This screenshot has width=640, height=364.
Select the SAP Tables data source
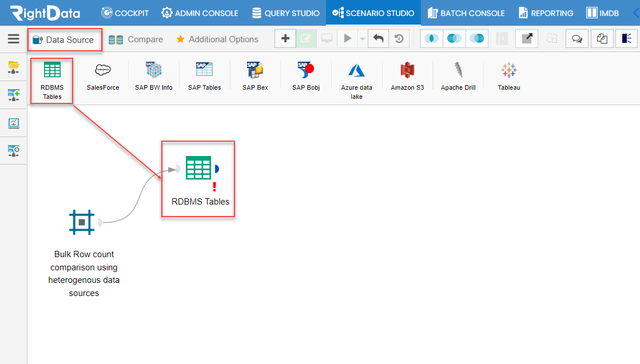pyautogui.click(x=205, y=77)
